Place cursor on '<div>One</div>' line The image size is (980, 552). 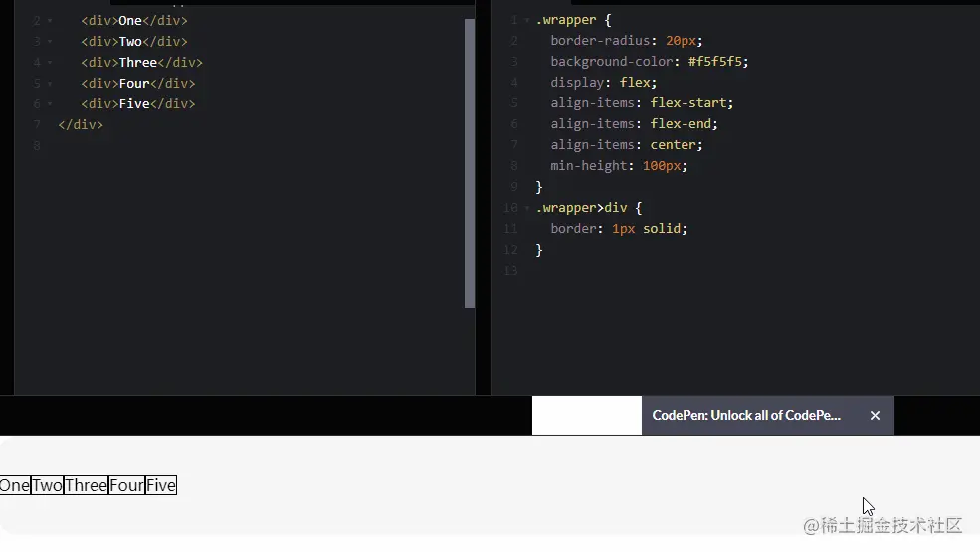pos(133,21)
